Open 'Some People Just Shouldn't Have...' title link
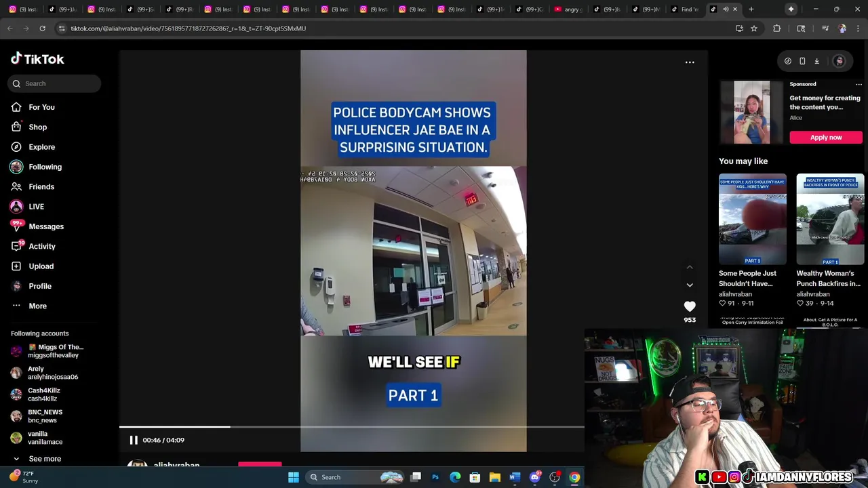Screen dimensions: 868x488 pos(747,279)
